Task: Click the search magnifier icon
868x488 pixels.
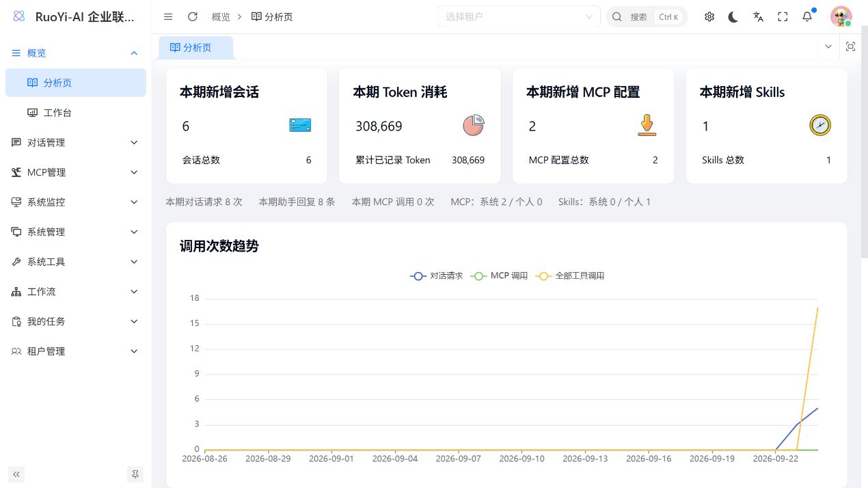Action: (x=617, y=17)
